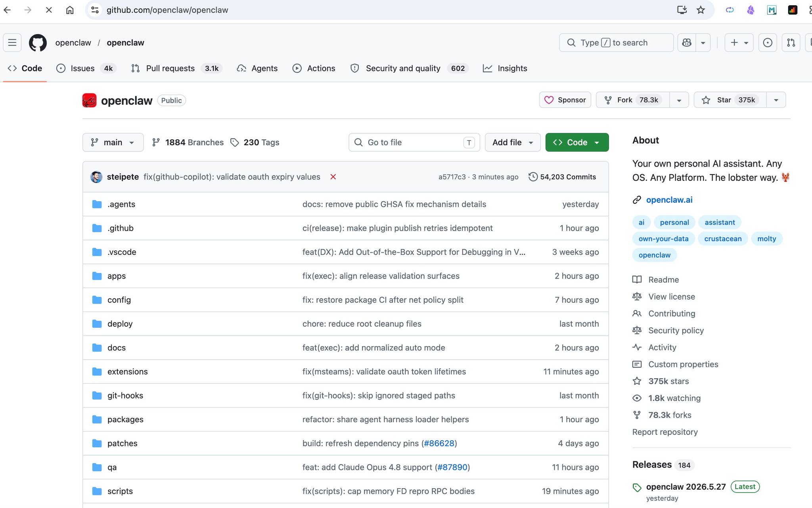Open the Insights tab

coord(505,68)
